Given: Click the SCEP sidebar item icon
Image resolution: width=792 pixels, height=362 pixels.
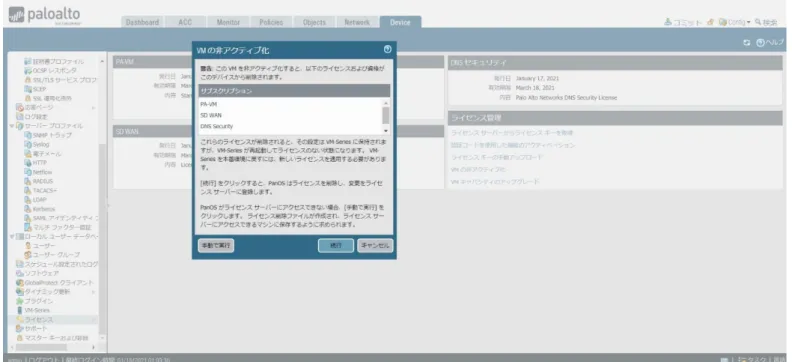Looking at the screenshot, I should point(28,89).
